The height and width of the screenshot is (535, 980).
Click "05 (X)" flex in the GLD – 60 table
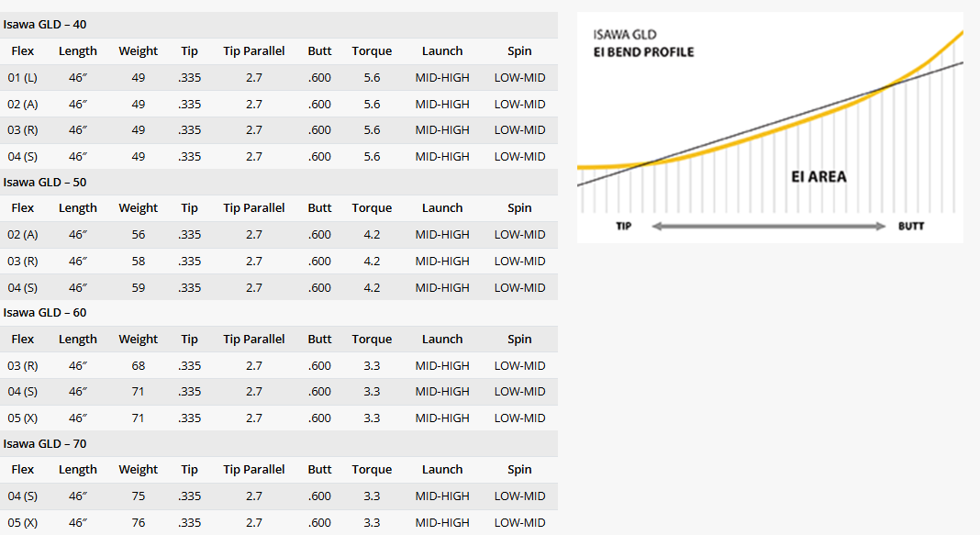[23, 418]
